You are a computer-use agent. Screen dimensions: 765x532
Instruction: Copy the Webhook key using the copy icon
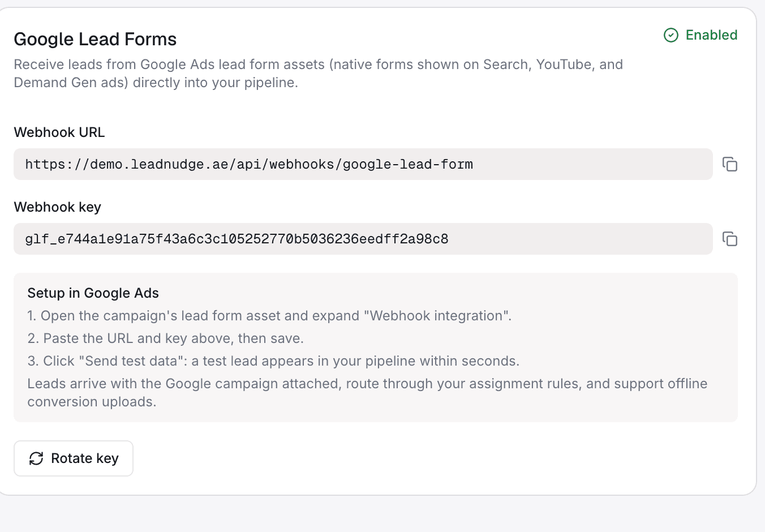pyautogui.click(x=730, y=239)
